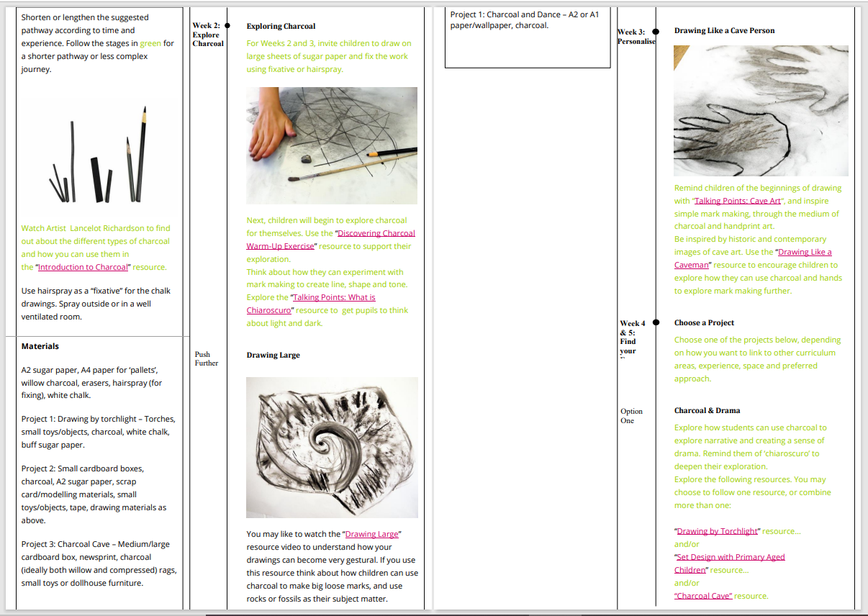Click the Week 3 Personalise timeline dot
Screen dimensions: 868x616
point(656,32)
